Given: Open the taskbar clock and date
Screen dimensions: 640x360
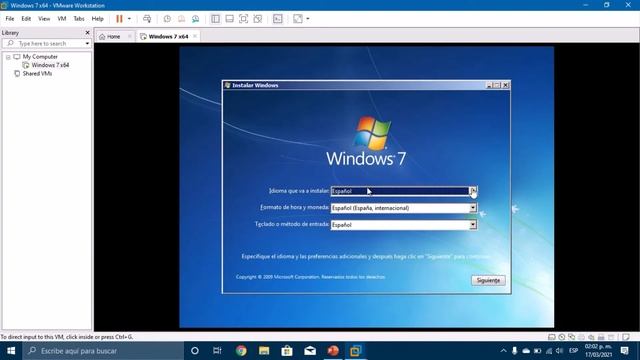Looking at the screenshot, I should (599, 351).
